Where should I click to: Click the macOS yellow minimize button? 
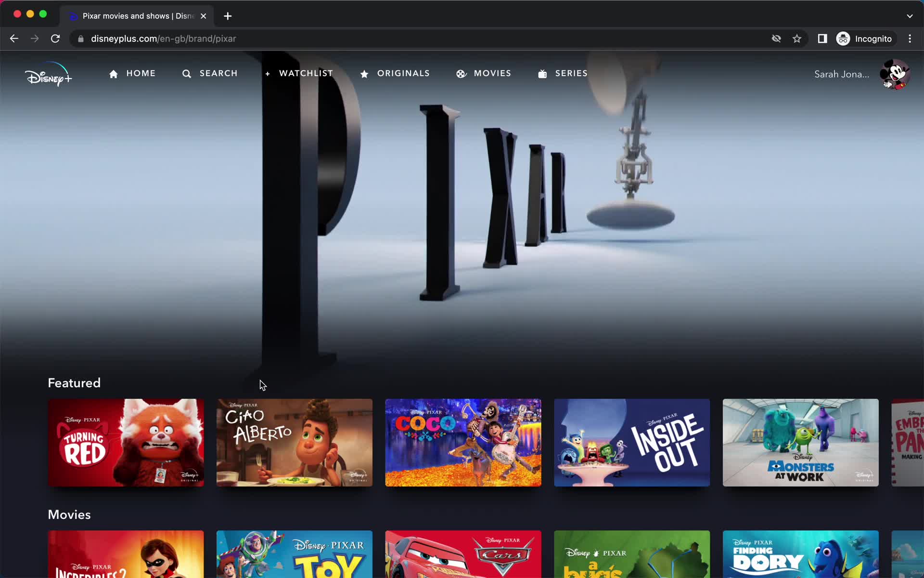[30, 14]
